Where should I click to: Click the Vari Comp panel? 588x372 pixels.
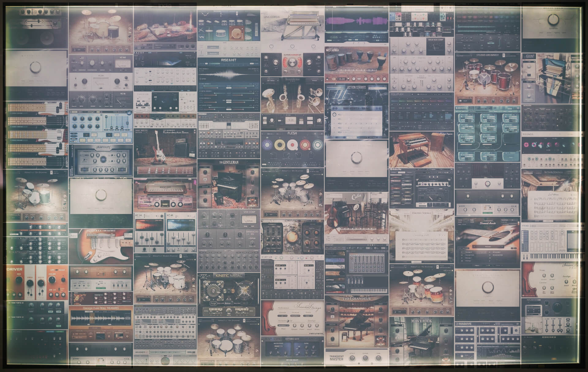[229, 219]
